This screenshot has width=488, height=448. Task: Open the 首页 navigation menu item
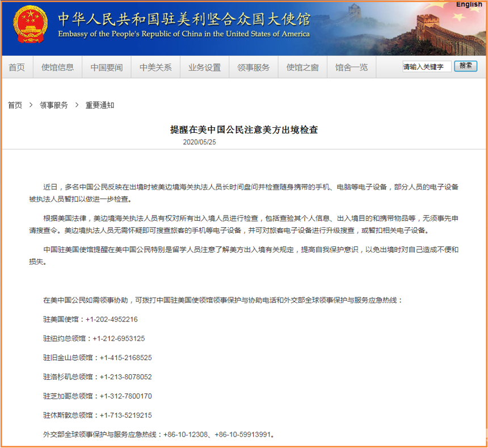tap(17, 67)
